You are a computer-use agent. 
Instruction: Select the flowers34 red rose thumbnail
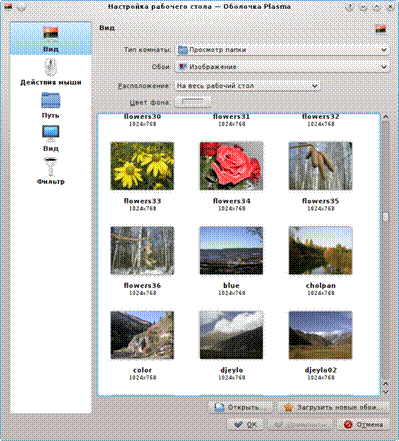[231, 166]
